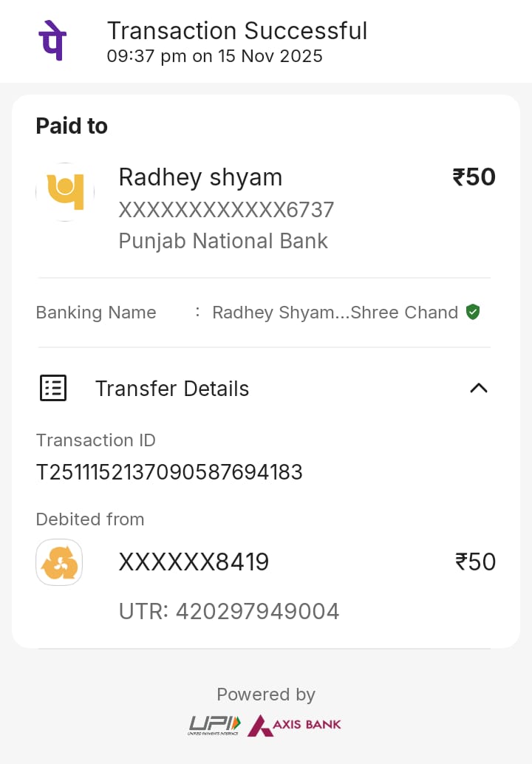
Task: Click the Transfer Details heading
Action: (172, 389)
